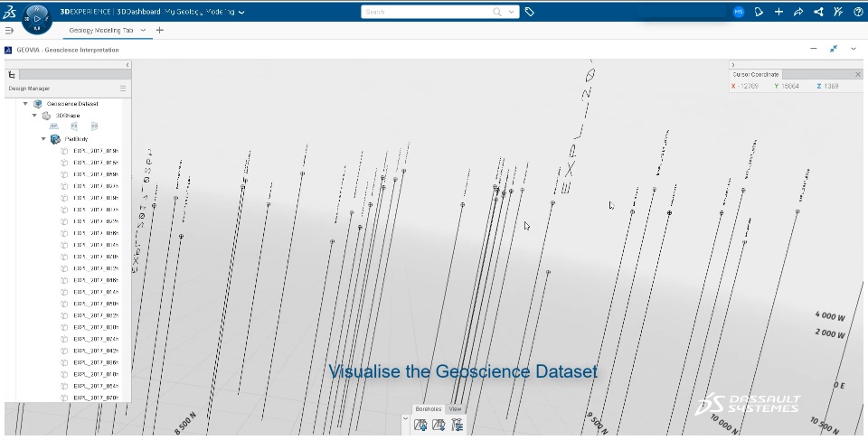Open the notifications icon in top bar
The height and width of the screenshot is (440, 868).
point(759,12)
